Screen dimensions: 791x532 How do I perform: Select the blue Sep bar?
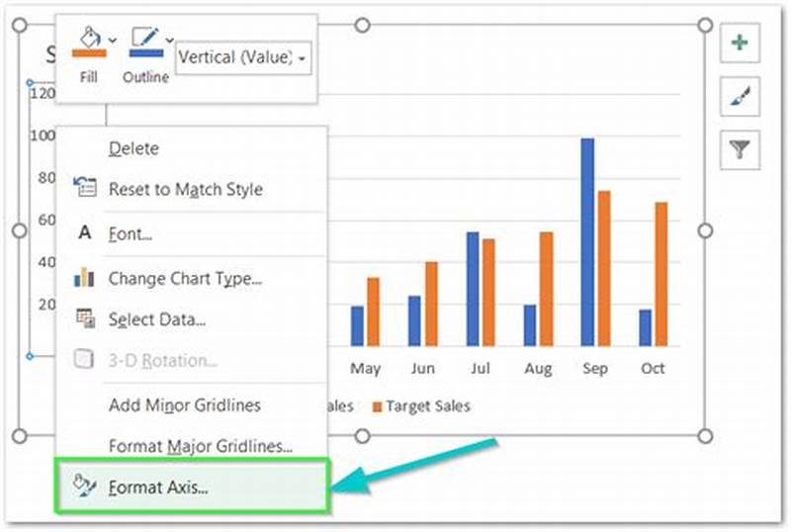pyautogui.click(x=587, y=242)
